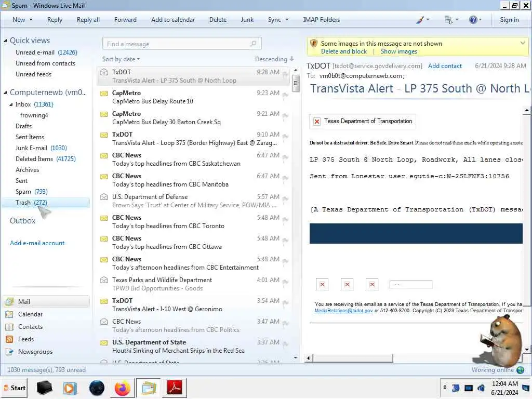
Task: Click Show images link
Action: 398,51
